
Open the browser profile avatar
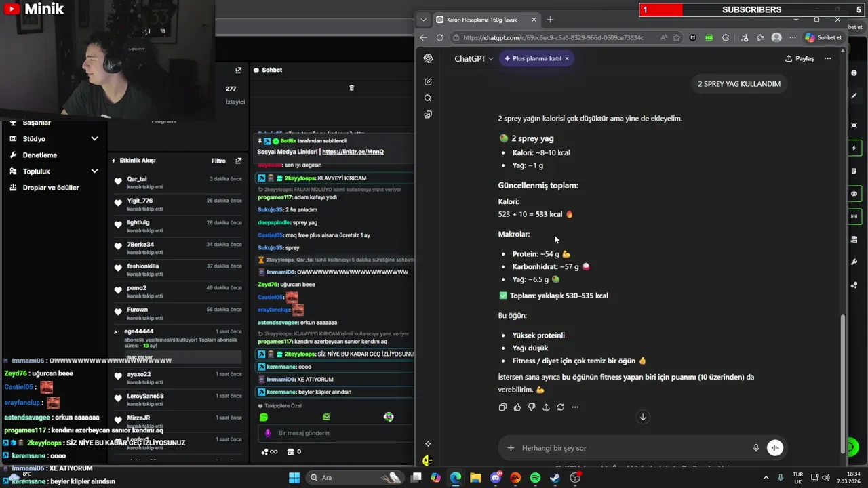pos(776,38)
